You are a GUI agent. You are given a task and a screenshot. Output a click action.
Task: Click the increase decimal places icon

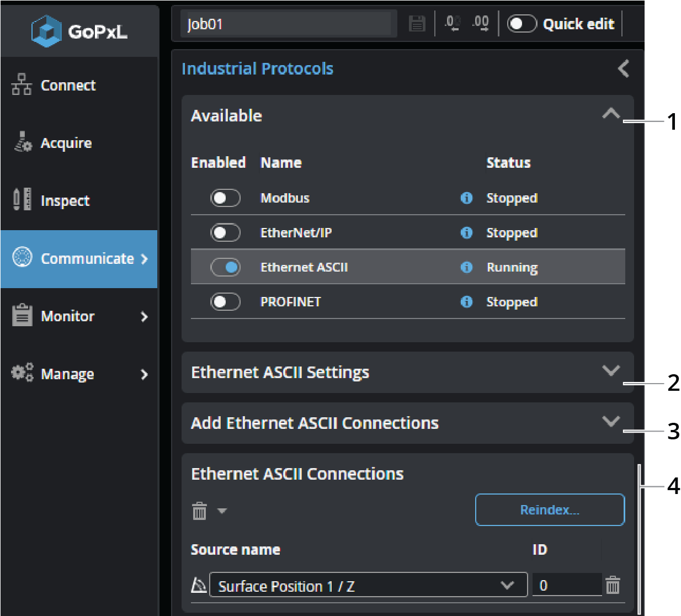click(481, 24)
